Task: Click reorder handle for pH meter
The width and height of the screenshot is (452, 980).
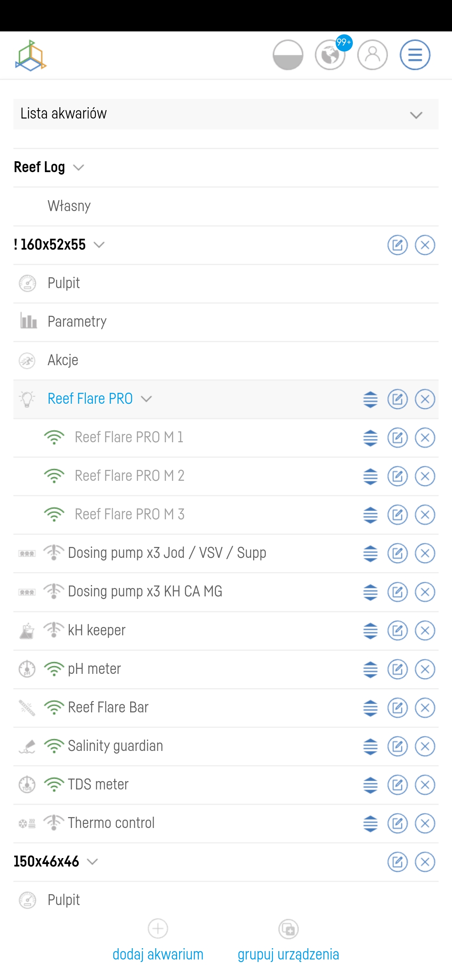Action: tap(370, 669)
